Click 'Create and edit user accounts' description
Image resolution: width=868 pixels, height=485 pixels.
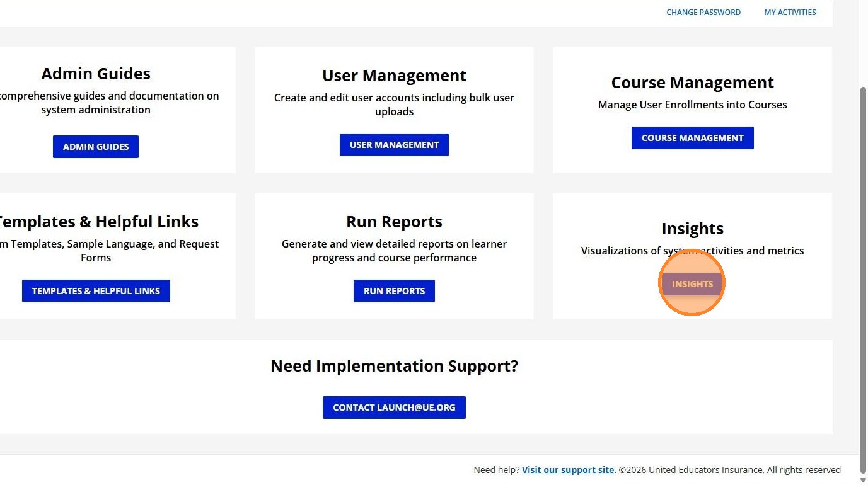[394, 105]
